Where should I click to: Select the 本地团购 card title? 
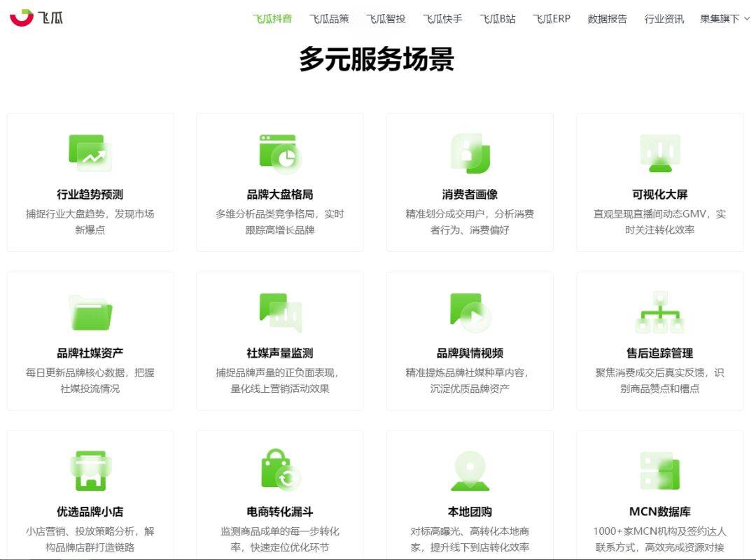point(470,512)
